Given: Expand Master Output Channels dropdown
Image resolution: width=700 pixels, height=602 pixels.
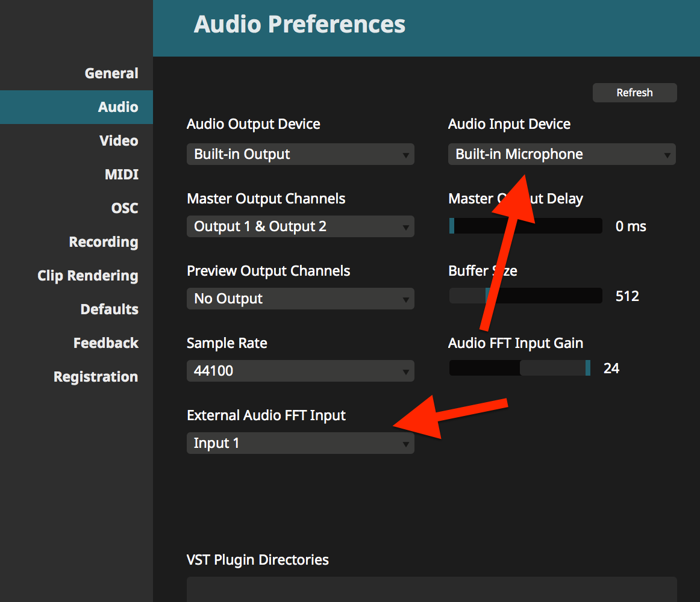Looking at the screenshot, I should 300,226.
